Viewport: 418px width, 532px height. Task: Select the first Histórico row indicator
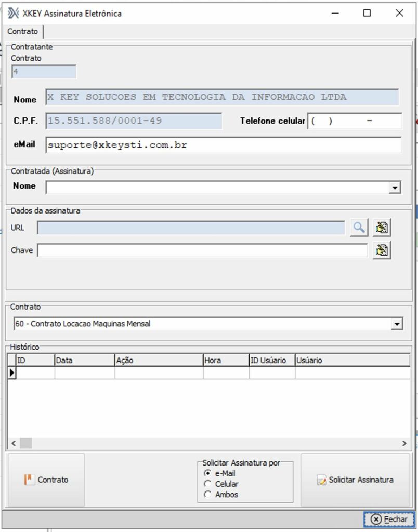[x=12, y=373]
